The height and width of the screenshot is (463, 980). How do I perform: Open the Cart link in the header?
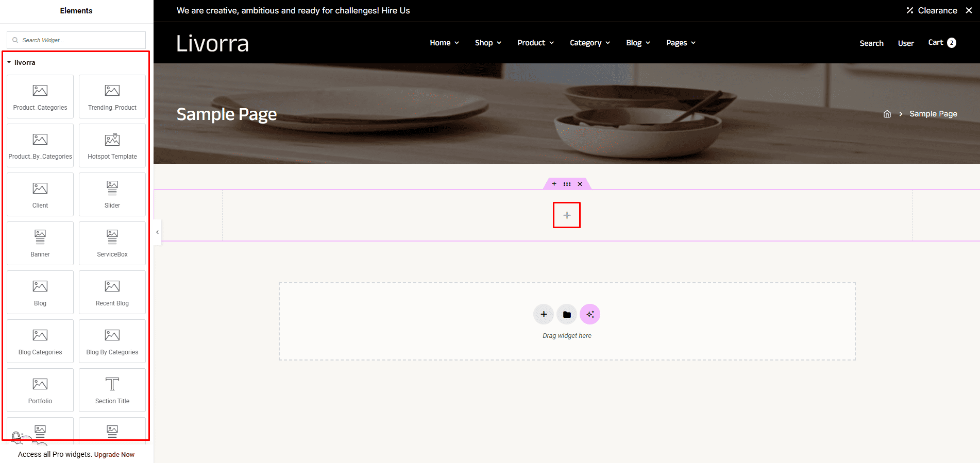pos(942,43)
